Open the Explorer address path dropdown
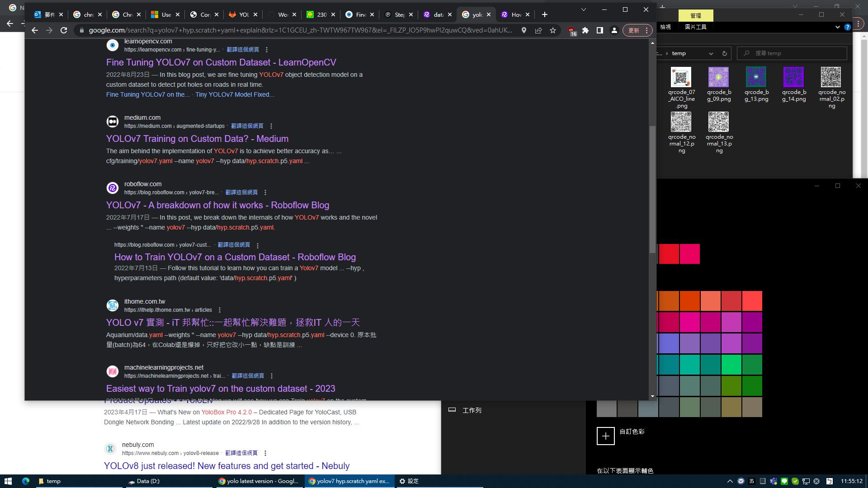The height and width of the screenshot is (488, 868). (711, 53)
